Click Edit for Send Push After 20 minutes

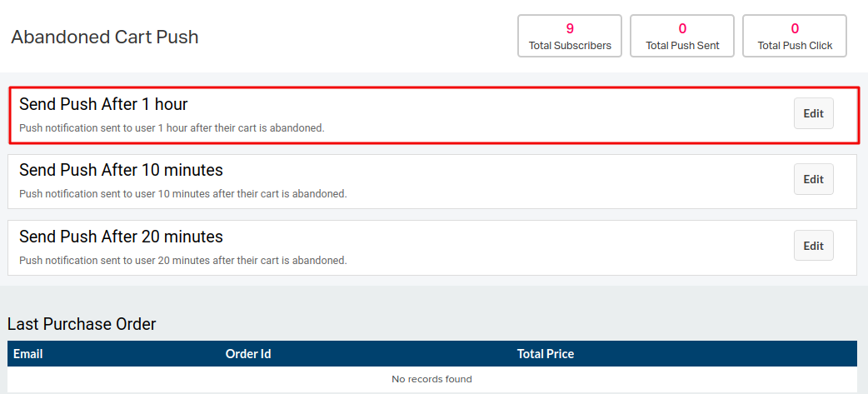coord(813,246)
